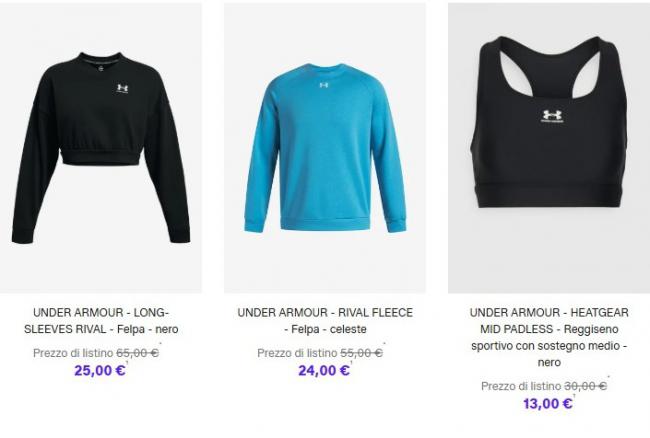Open the black cropped Long-Sleeves Rival sweatshirt image
This screenshot has width=650, height=438.
(101, 148)
